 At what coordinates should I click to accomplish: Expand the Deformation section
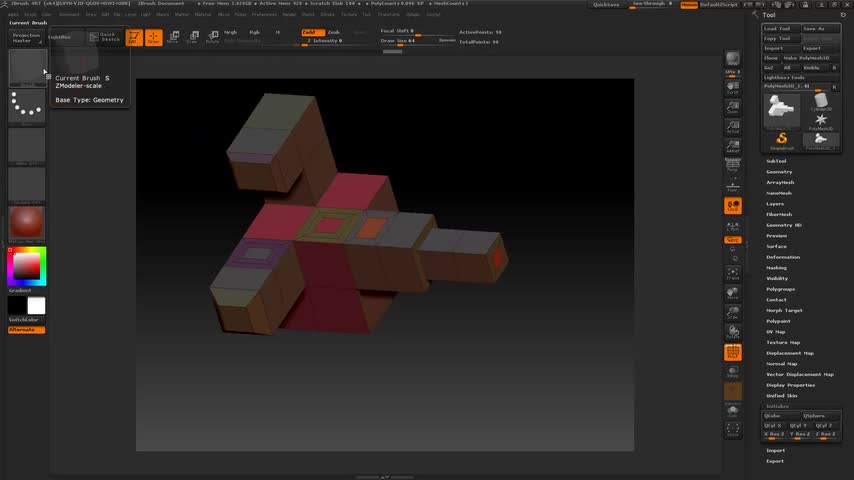(783, 257)
